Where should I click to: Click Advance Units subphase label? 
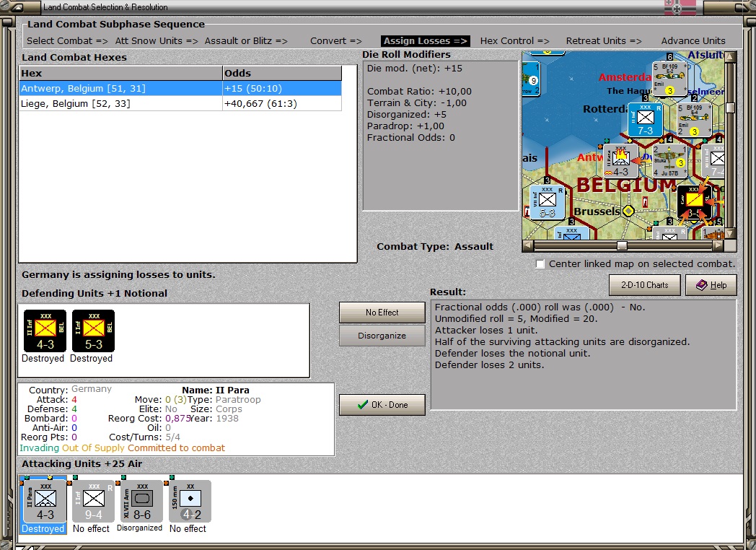[x=693, y=41]
